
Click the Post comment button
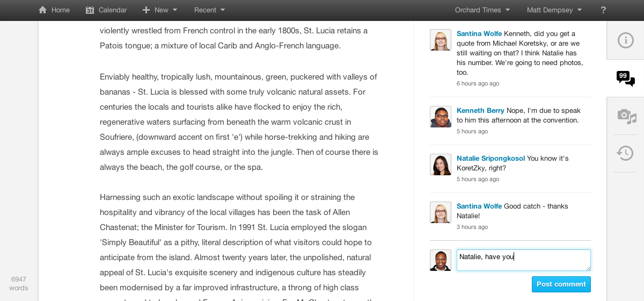click(x=561, y=284)
